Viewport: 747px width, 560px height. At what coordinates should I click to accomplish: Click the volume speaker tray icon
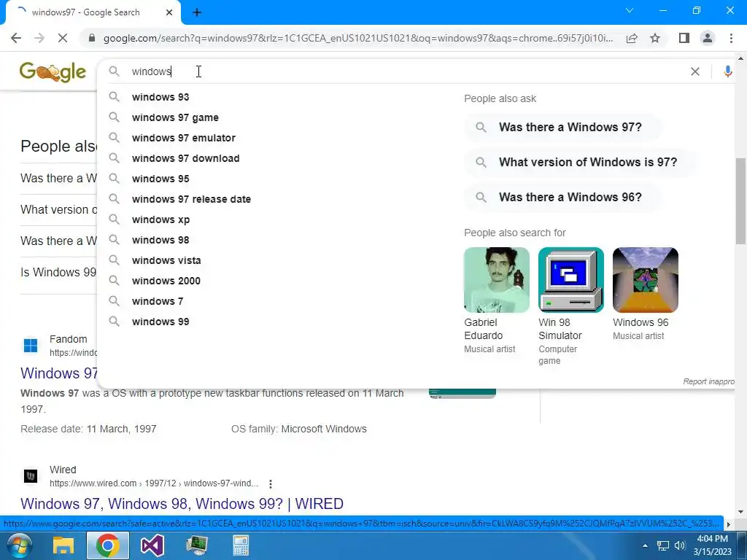(680, 545)
